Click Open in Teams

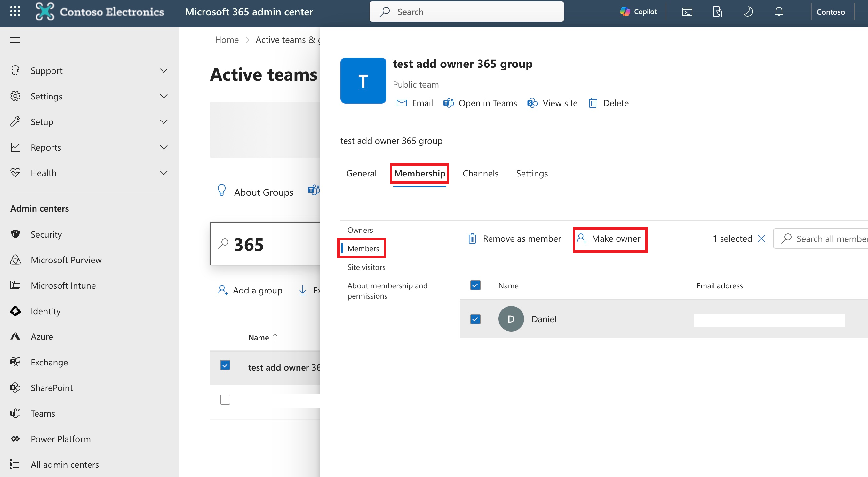(480, 103)
